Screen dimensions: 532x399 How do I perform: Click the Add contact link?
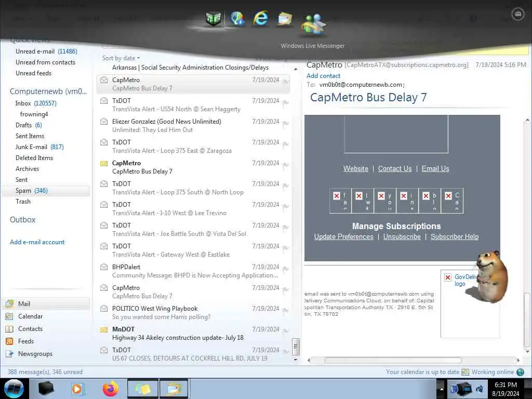[323, 76]
